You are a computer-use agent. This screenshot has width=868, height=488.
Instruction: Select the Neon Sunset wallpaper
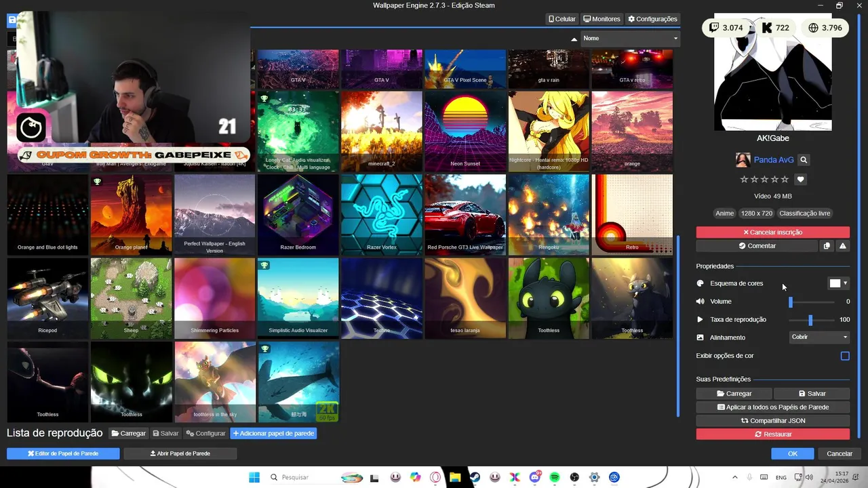tap(465, 131)
